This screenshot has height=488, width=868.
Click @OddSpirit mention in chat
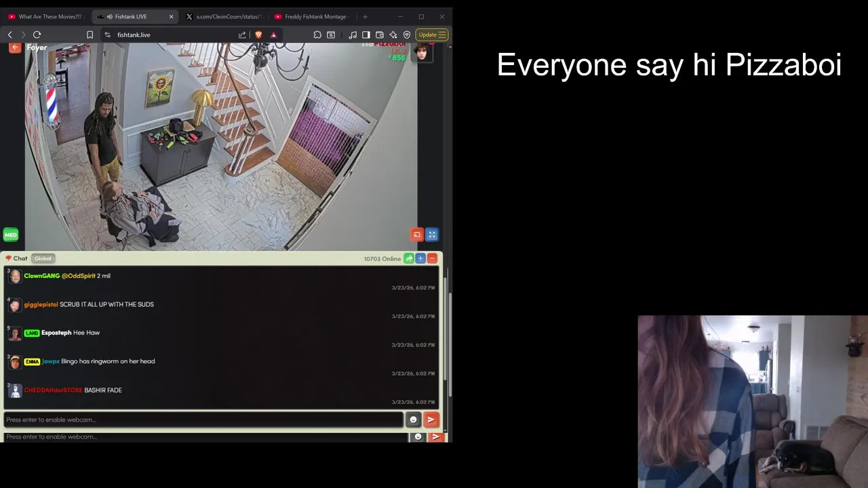pyautogui.click(x=79, y=276)
